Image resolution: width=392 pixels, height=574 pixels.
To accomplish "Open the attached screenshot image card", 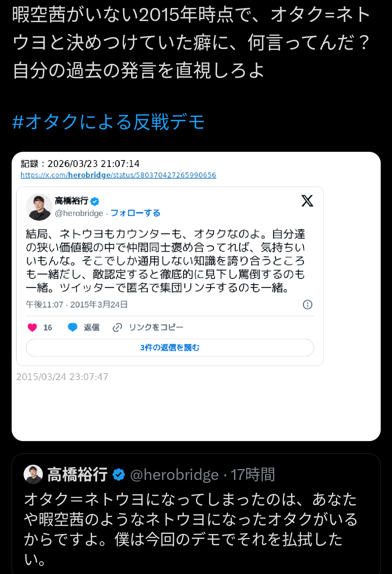I will point(196,296).
